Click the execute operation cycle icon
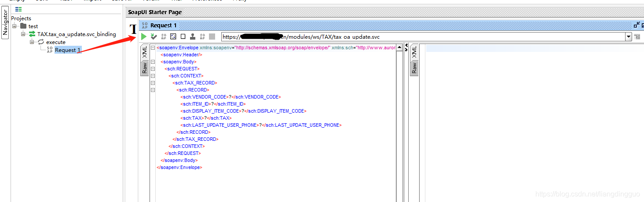Image resolution: width=644 pixels, height=202 pixels. tap(41, 42)
